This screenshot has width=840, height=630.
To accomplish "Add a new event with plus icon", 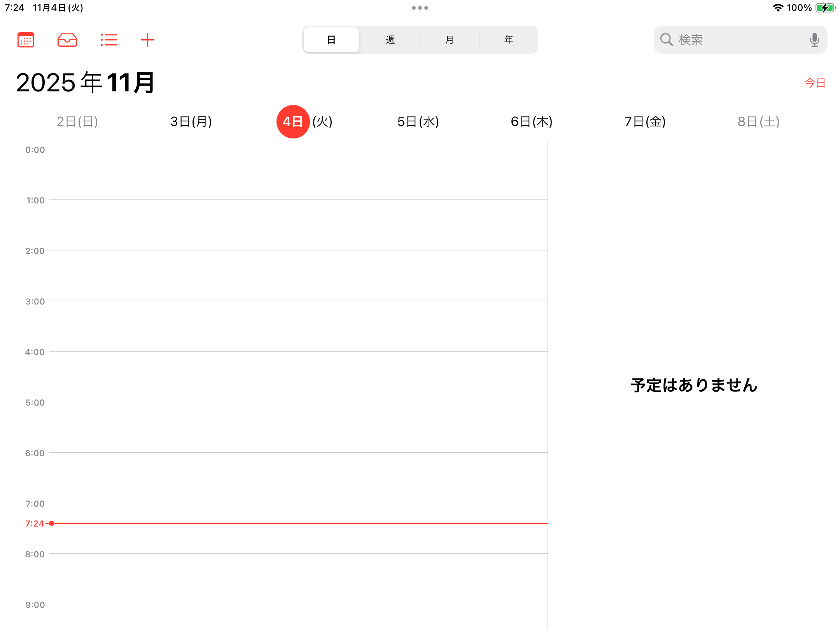I will pos(147,40).
